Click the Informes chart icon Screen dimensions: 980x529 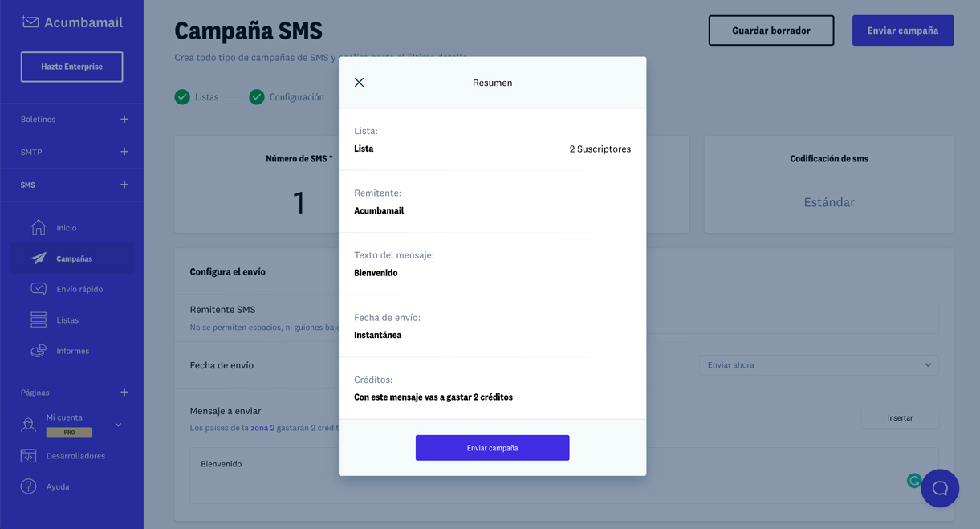pos(39,351)
